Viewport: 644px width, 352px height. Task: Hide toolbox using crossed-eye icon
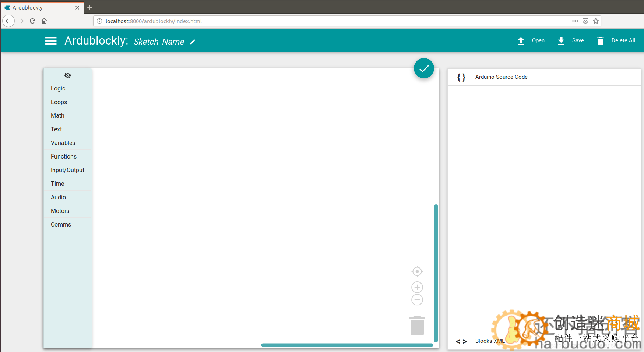click(68, 75)
